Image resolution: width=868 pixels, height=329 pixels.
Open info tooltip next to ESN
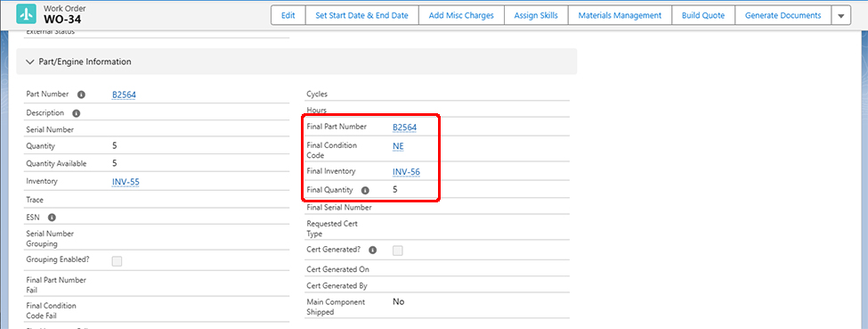(x=52, y=218)
